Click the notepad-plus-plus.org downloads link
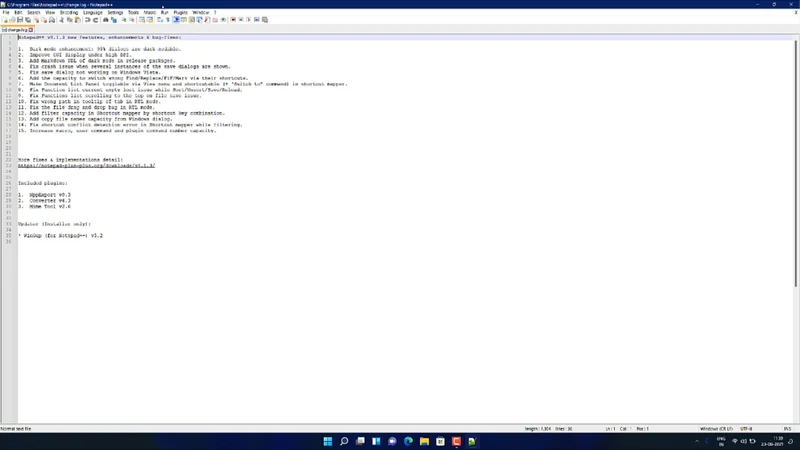Viewport: 800px width, 450px height. tap(86, 164)
